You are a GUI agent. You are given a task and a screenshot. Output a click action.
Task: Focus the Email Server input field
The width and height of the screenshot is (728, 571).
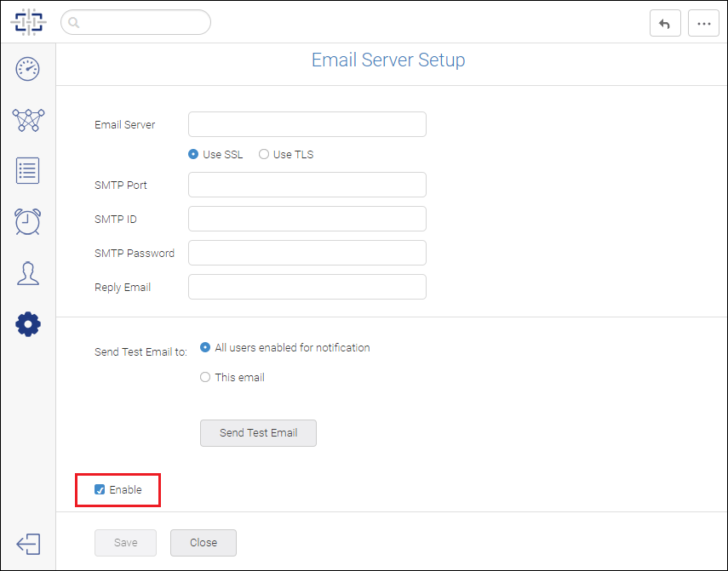click(307, 124)
